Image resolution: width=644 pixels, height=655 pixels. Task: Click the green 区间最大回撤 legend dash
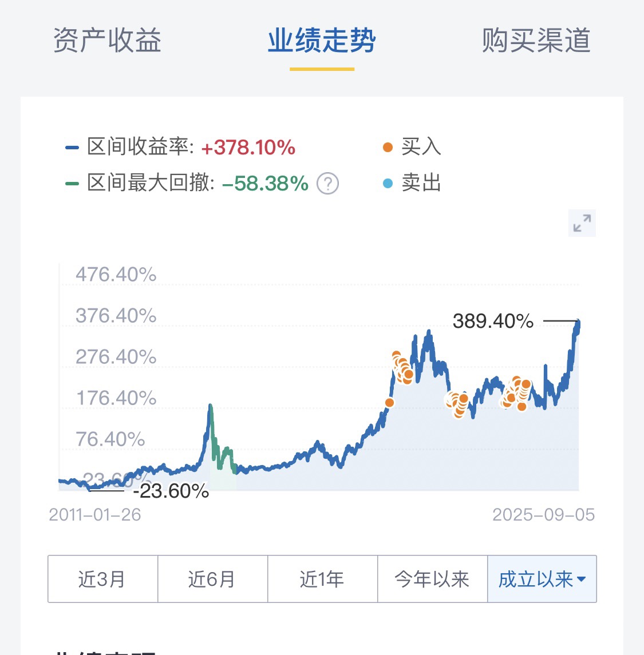point(72,184)
